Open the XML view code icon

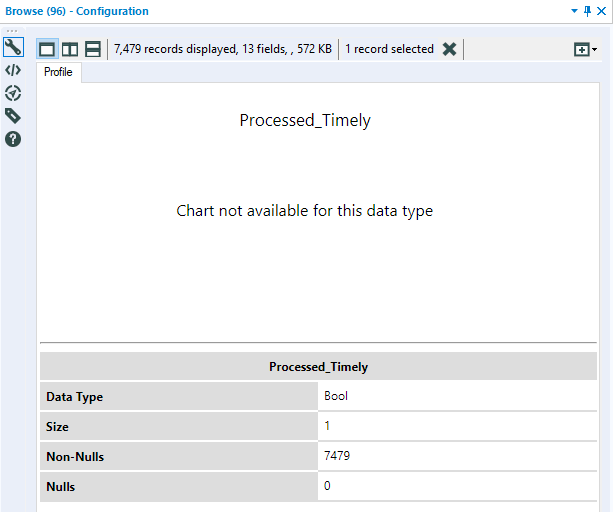pos(13,70)
